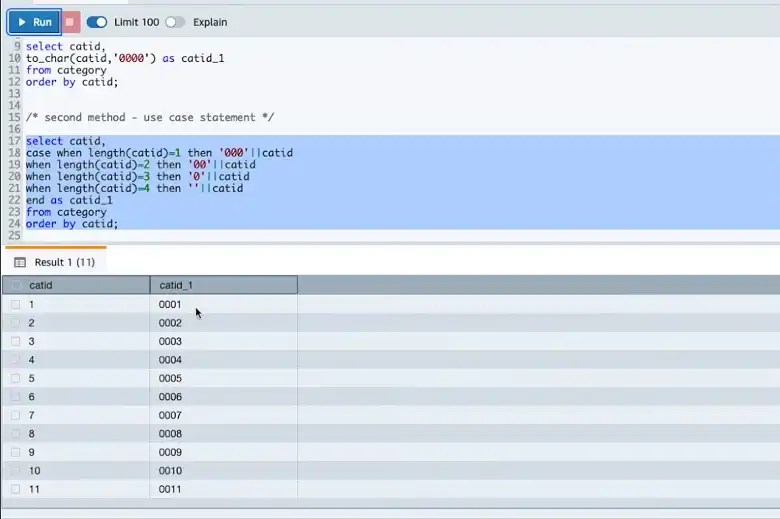The width and height of the screenshot is (780, 519).
Task: Click the catid cell showing 11
Action: (34, 489)
